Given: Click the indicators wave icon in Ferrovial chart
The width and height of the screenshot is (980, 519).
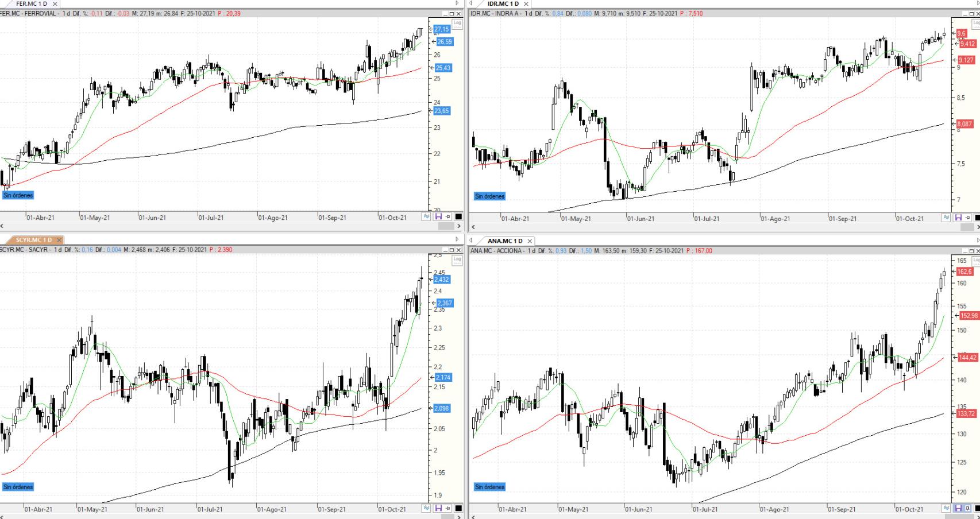Looking at the screenshot, I should pos(426,216).
